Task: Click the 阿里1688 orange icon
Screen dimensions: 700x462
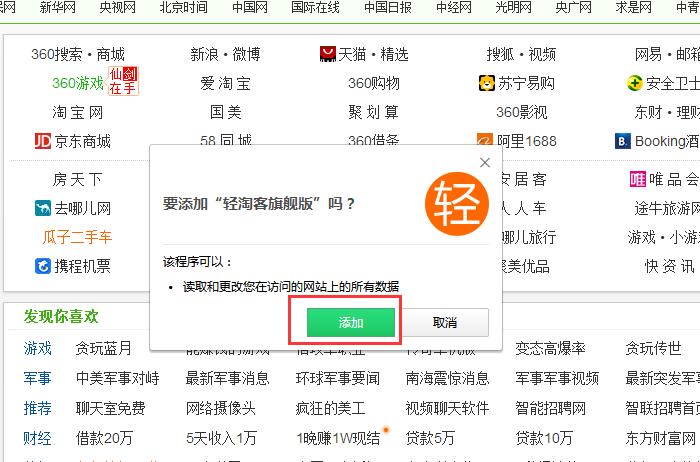Action: [485, 141]
